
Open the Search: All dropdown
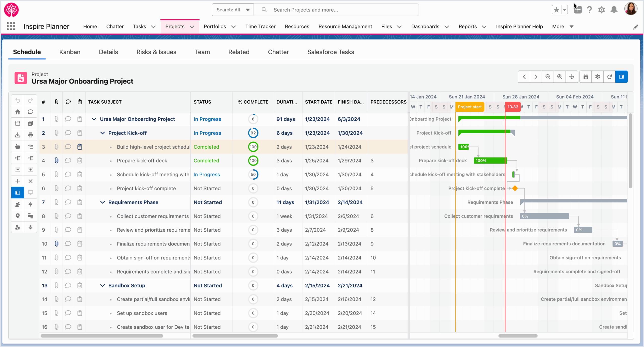[232, 10]
